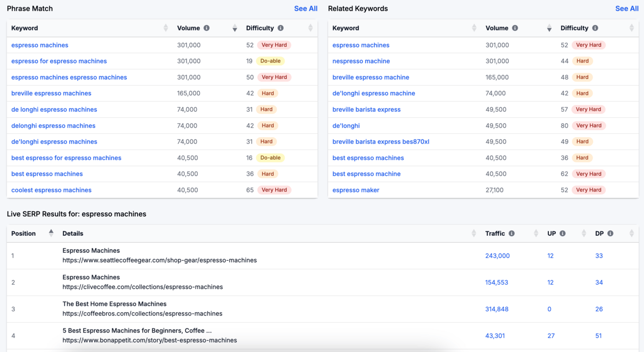Click the UP column sort arrows
Screen dimensions: 644x352
click(x=584, y=233)
